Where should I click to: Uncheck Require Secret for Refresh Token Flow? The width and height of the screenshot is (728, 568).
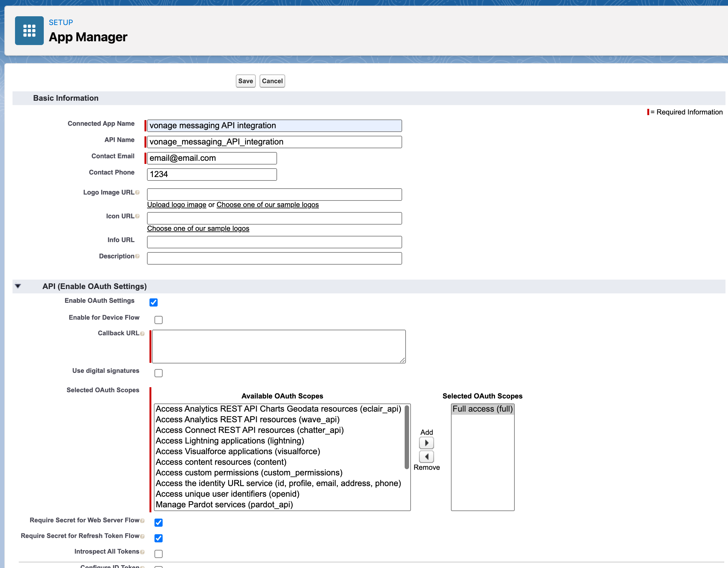(x=159, y=538)
